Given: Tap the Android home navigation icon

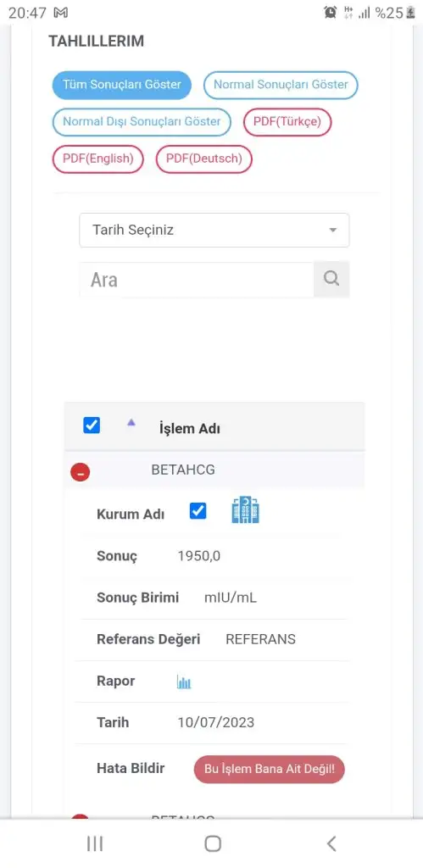Looking at the screenshot, I should 213,843.
